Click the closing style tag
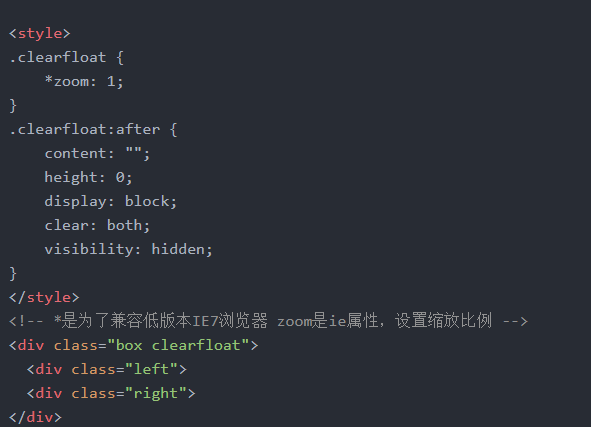The width and height of the screenshot is (591, 427). (44, 298)
